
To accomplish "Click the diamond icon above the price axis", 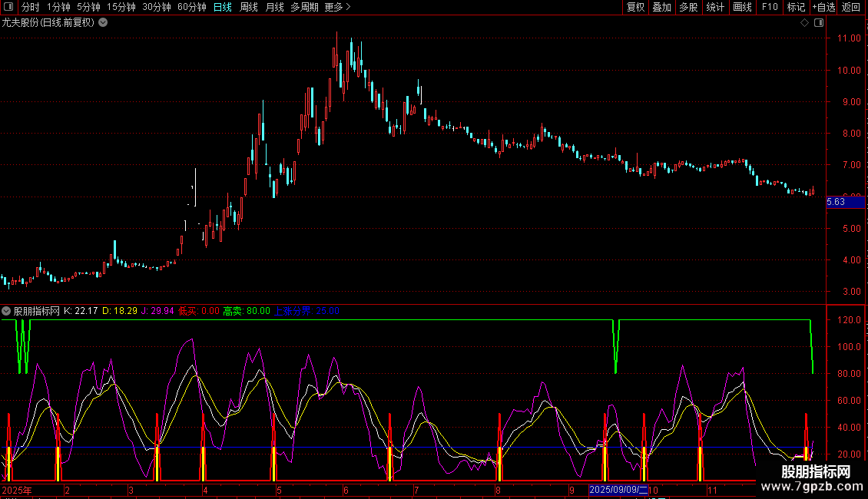I will coord(804,23).
